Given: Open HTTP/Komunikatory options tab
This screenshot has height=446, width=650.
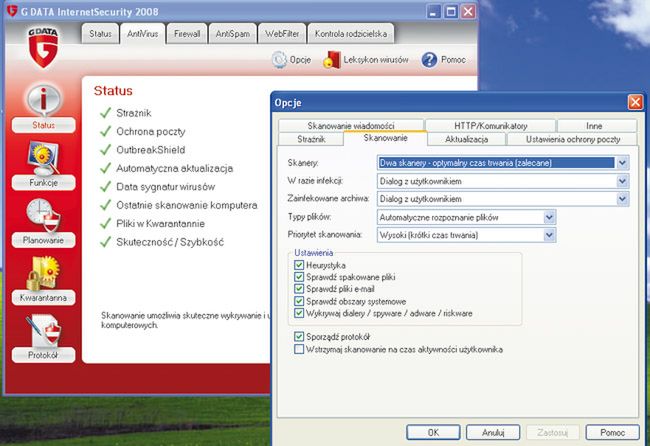Looking at the screenshot, I should (x=490, y=126).
